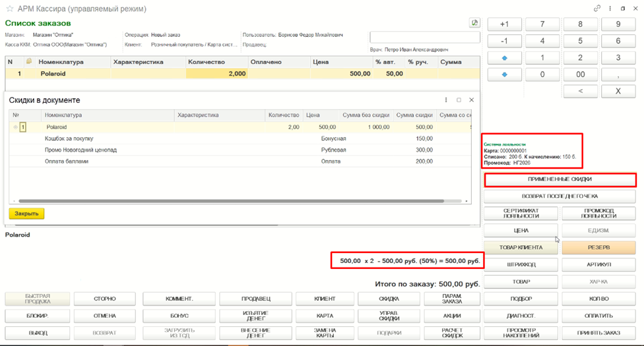Click horizontal scrollbar in discounts dialog

[231, 201]
